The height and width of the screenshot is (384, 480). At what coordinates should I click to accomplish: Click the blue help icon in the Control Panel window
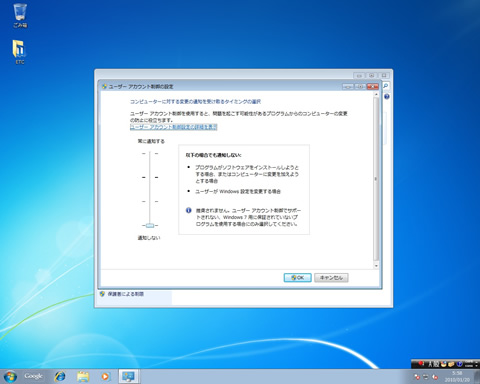pos(387,97)
